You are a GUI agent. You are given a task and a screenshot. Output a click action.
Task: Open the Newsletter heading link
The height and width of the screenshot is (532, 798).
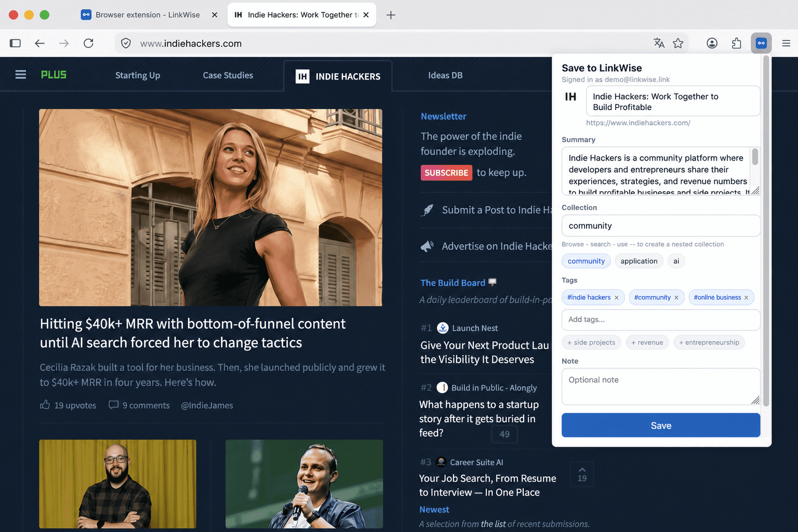(x=443, y=116)
